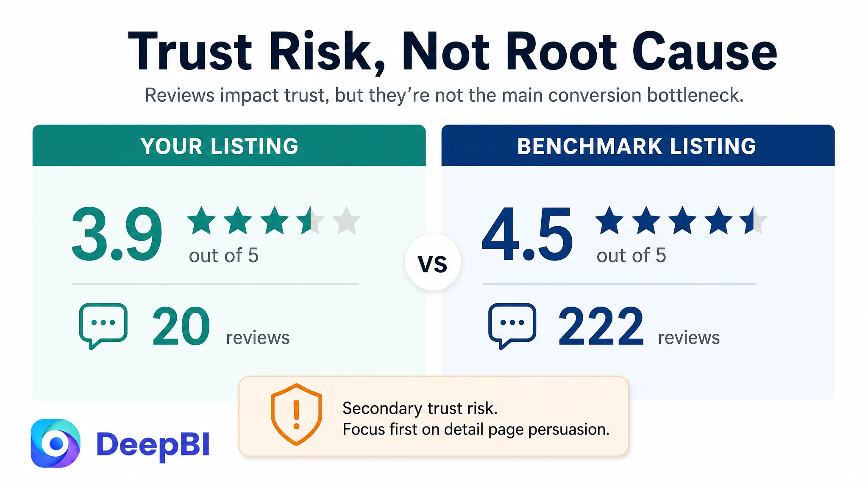The image size is (868, 488).
Task: Select the BENCHMARK LISTING header tab
Action: tap(638, 145)
